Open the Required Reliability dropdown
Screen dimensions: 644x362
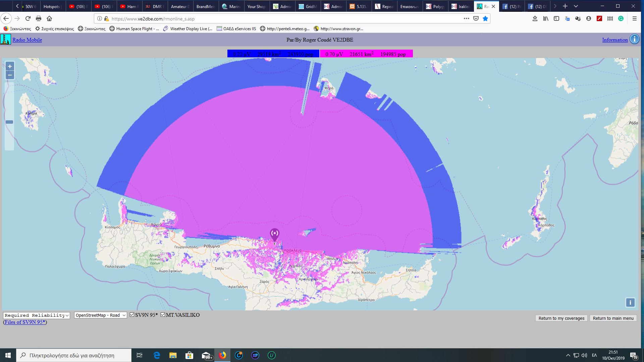pos(36,315)
